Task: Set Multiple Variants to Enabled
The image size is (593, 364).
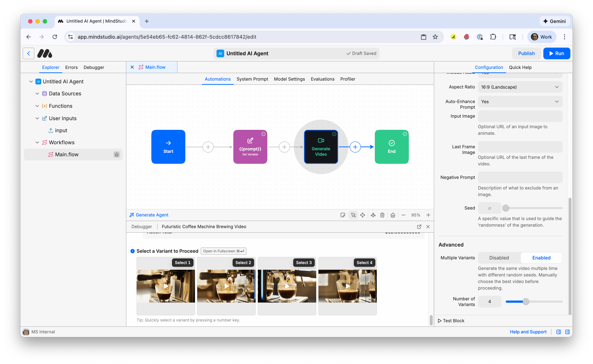Action: pos(541,258)
